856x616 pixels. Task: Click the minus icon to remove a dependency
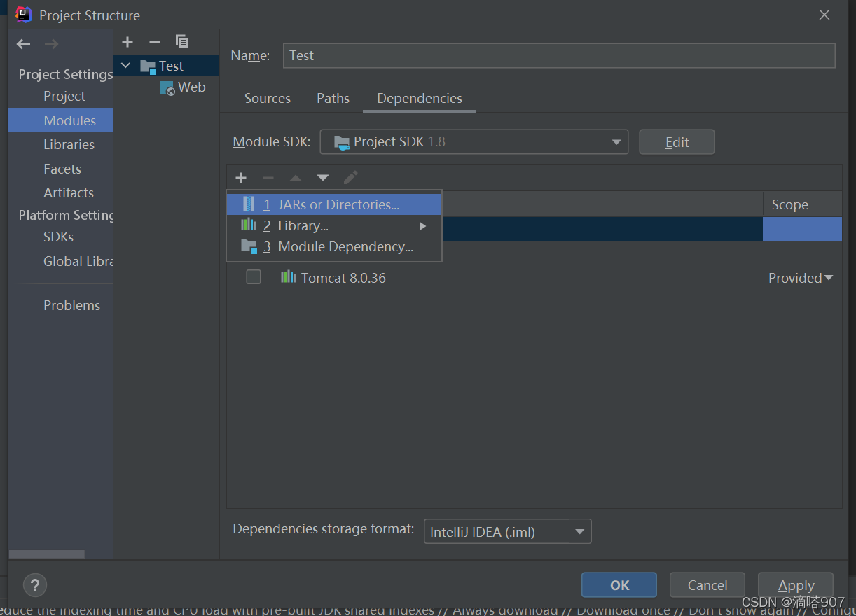point(268,177)
